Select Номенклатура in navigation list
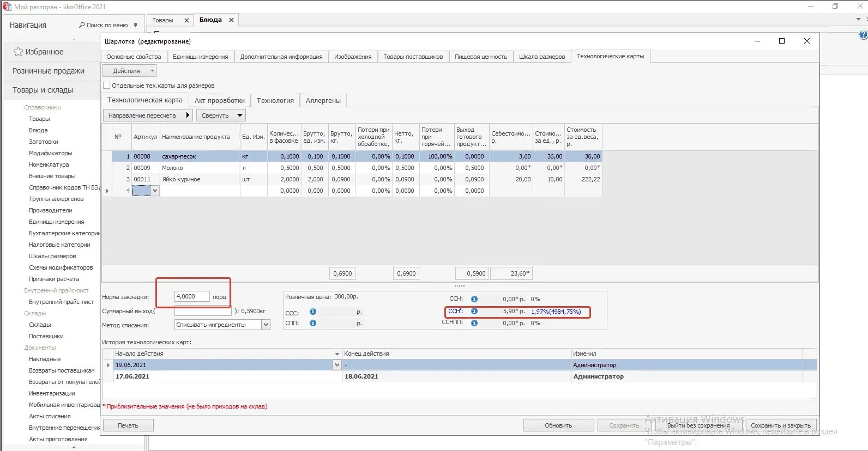Viewport: 868px width, 451px height. 49,164
